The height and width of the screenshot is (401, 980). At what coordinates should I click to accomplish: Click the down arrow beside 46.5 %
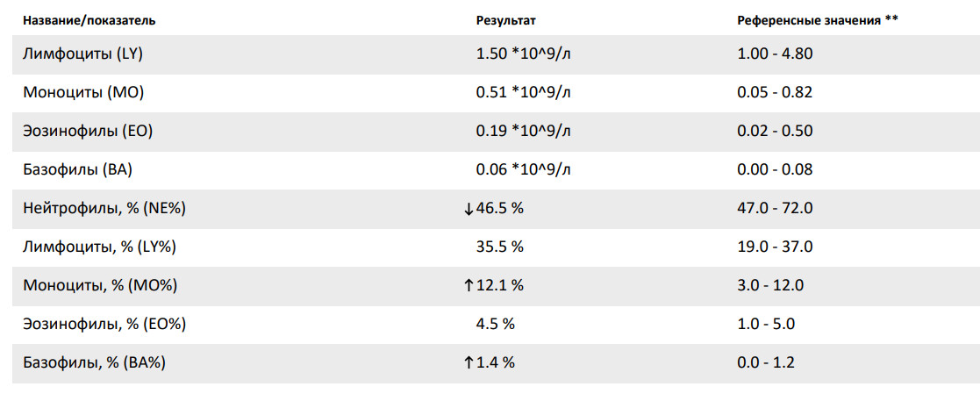pyautogui.click(x=469, y=209)
